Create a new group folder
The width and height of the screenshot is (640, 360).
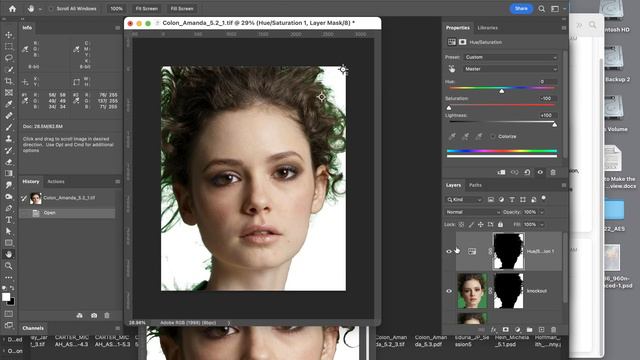529,329
